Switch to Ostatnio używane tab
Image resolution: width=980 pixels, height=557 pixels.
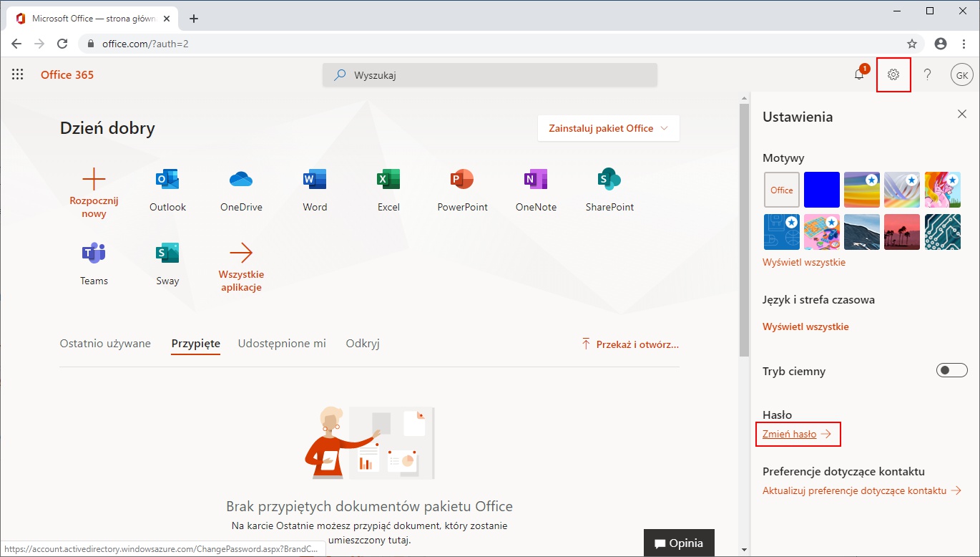pos(105,344)
